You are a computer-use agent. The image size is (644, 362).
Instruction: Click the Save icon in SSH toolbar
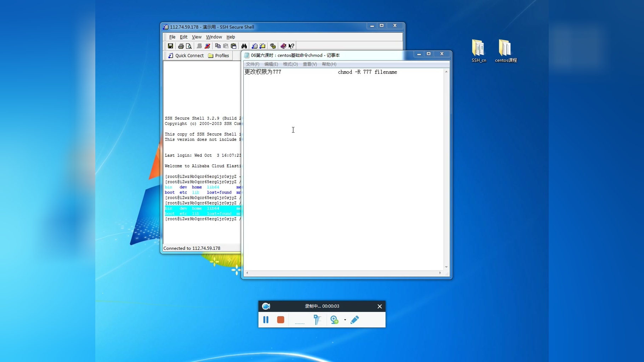170,46
